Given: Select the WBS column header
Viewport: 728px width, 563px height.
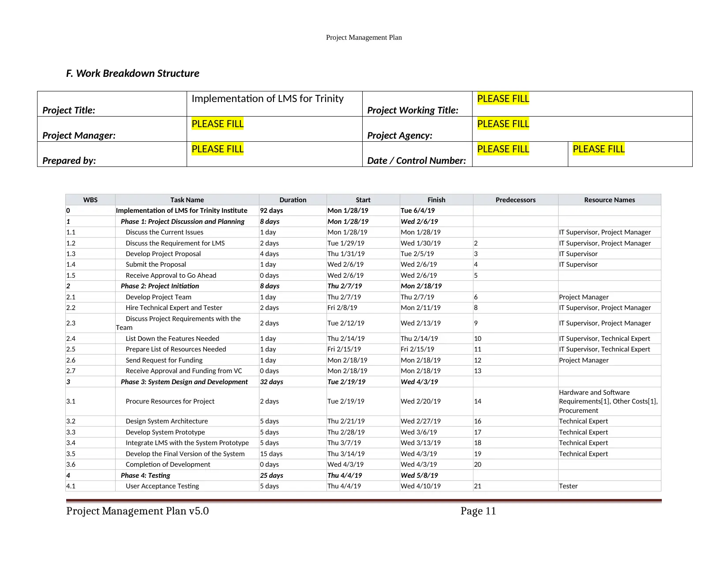Looking at the screenshot, I should 90,200.
